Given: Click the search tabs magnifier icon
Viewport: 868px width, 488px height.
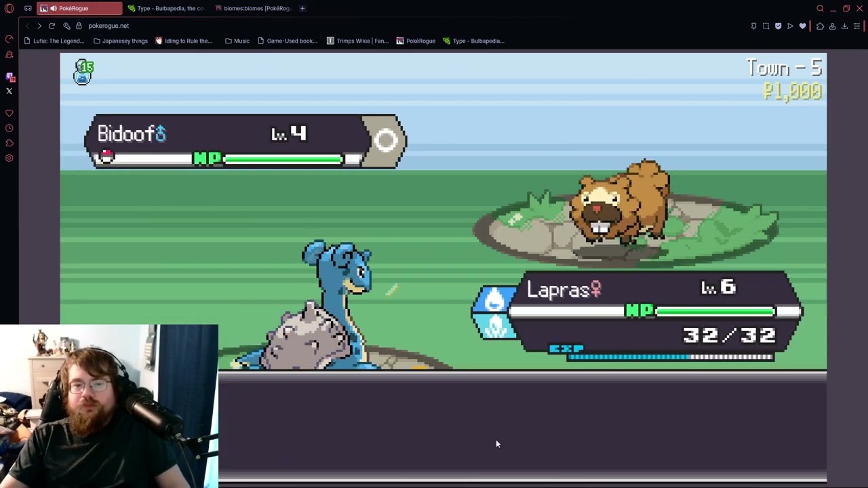Looking at the screenshot, I should [x=820, y=8].
